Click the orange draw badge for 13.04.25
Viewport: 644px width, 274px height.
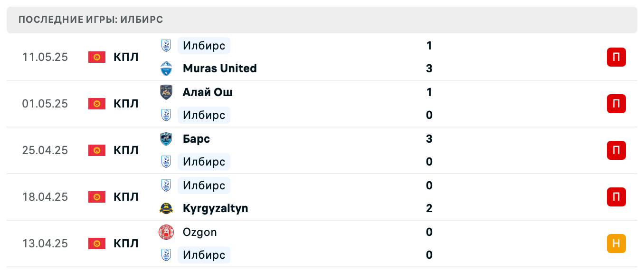point(616,244)
